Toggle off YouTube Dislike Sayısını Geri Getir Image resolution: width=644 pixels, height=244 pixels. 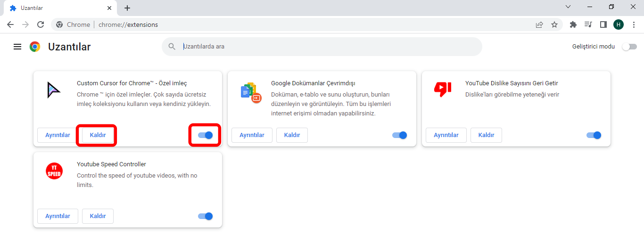pyautogui.click(x=594, y=135)
